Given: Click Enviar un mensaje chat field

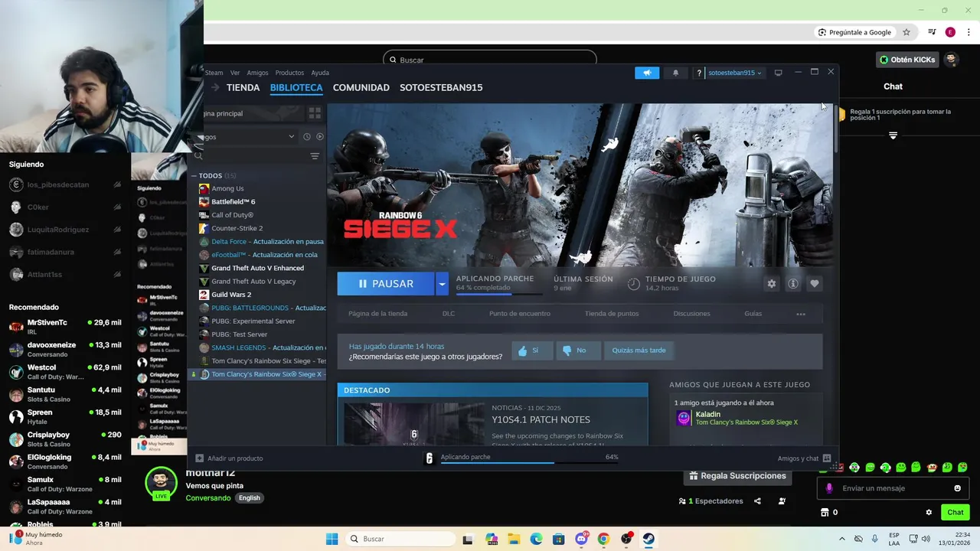Looking at the screenshot, I should point(894,488).
